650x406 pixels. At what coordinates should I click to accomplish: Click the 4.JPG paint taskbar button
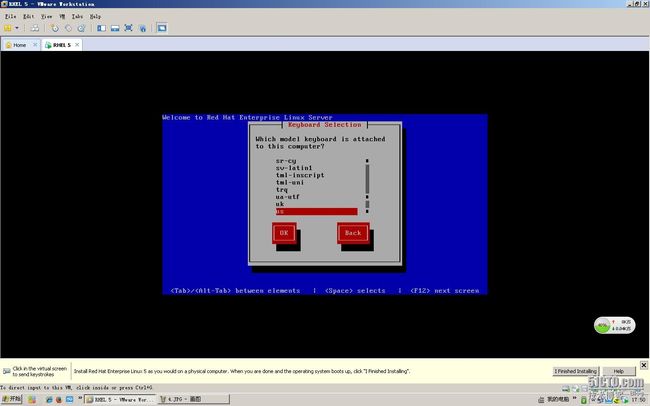point(193,399)
